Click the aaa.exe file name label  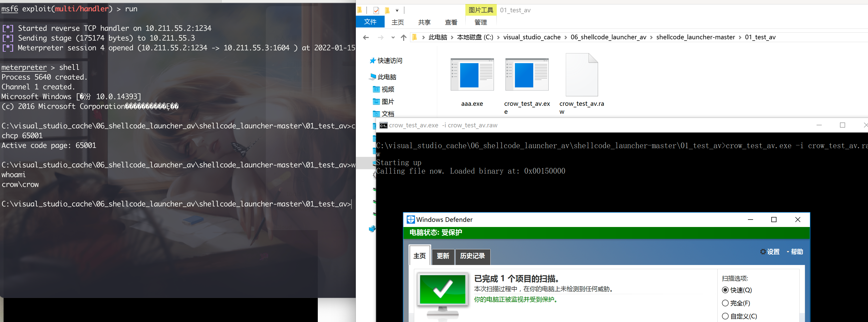click(472, 104)
